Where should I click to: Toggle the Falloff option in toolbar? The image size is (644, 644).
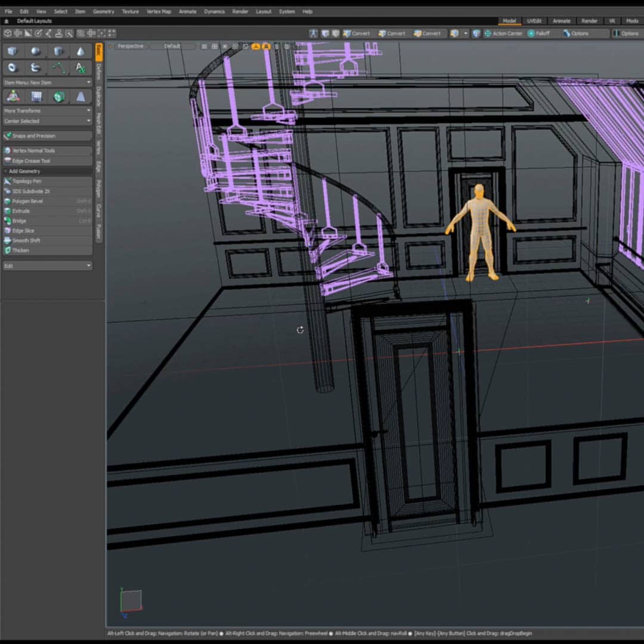coord(539,33)
